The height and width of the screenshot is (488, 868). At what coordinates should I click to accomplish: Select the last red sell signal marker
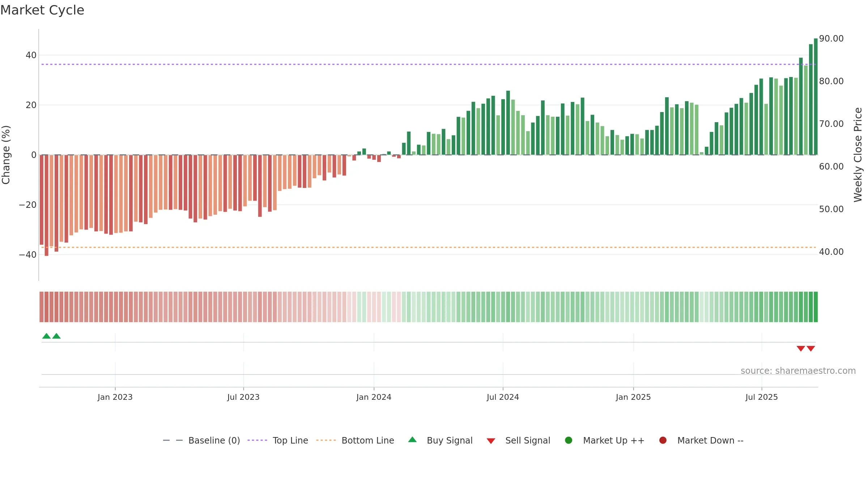(x=811, y=348)
